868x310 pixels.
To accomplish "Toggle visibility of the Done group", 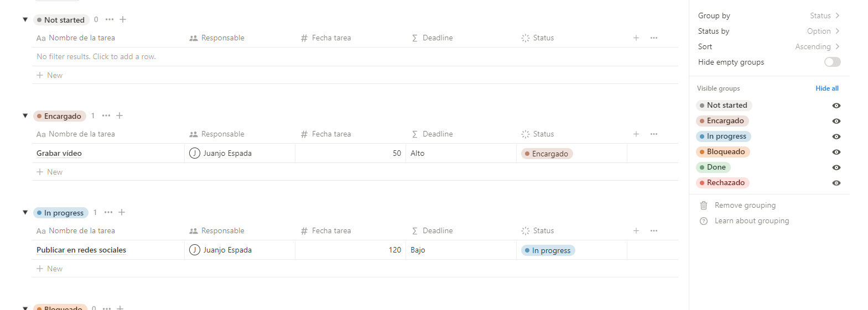I will [x=836, y=167].
